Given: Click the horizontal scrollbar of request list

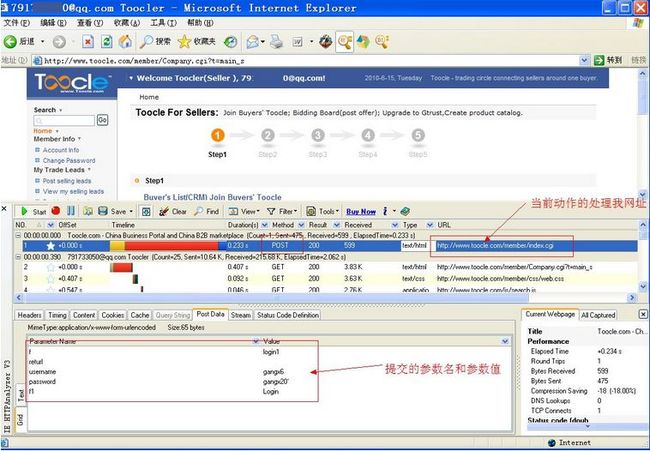Looking at the screenshot, I should [278, 297].
